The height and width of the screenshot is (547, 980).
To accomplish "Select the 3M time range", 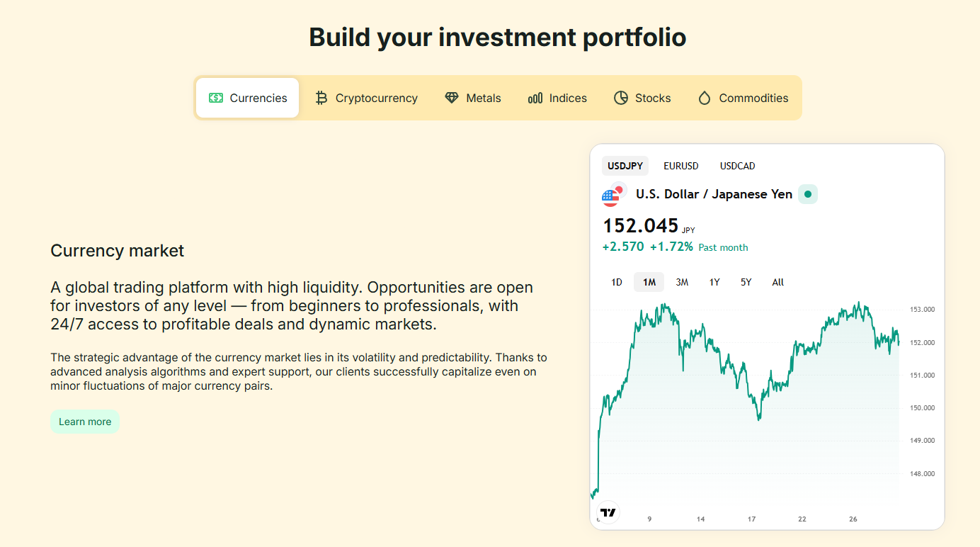I will pyautogui.click(x=682, y=282).
